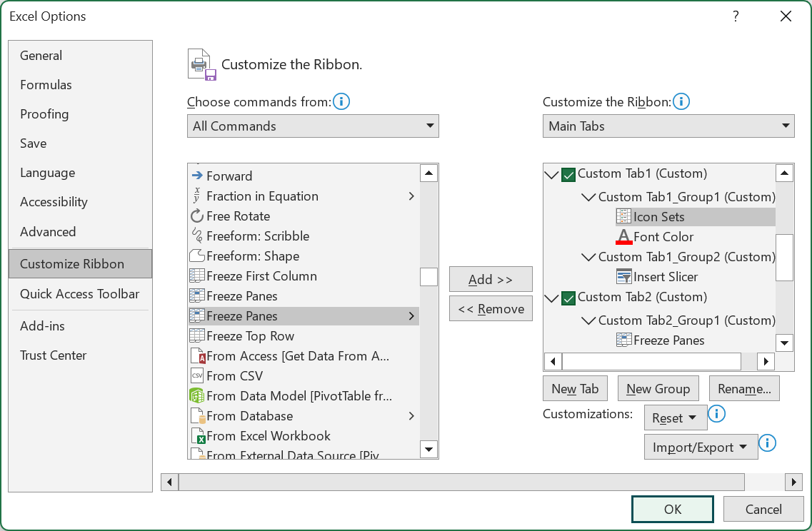Click the Freeze Panes icon under Custom Tab2_Group1

(623, 340)
